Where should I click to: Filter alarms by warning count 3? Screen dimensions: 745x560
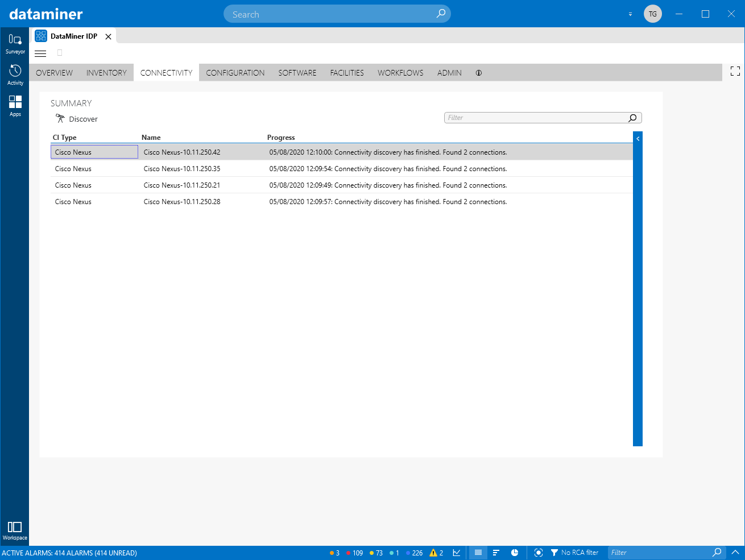click(x=334, y=553)
